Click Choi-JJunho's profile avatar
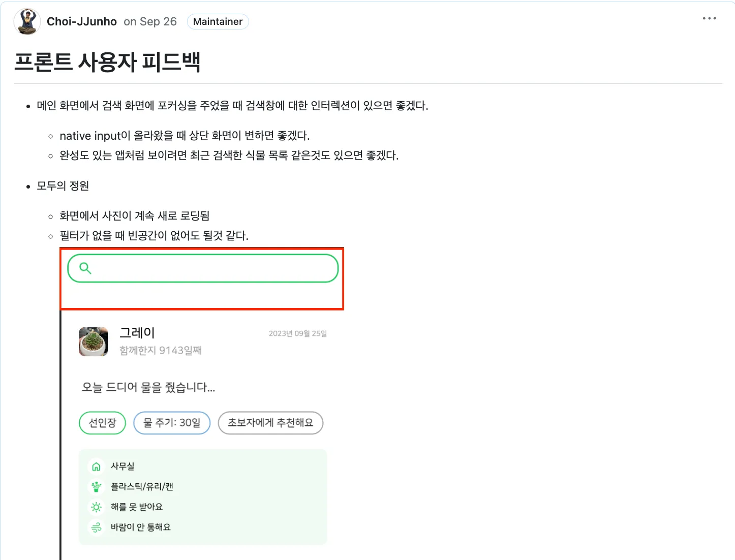The width and height of the screenshot is (735, 560). coord(27,21)
